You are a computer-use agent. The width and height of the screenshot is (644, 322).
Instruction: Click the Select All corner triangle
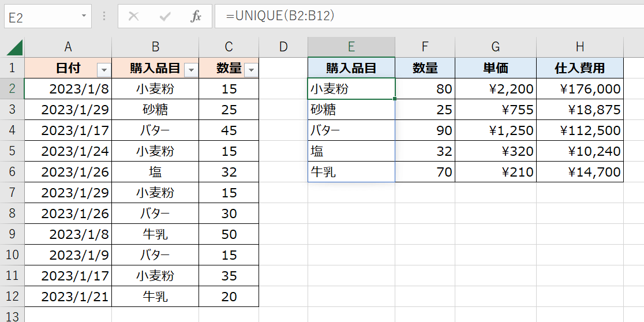click(x=14, y=47)
